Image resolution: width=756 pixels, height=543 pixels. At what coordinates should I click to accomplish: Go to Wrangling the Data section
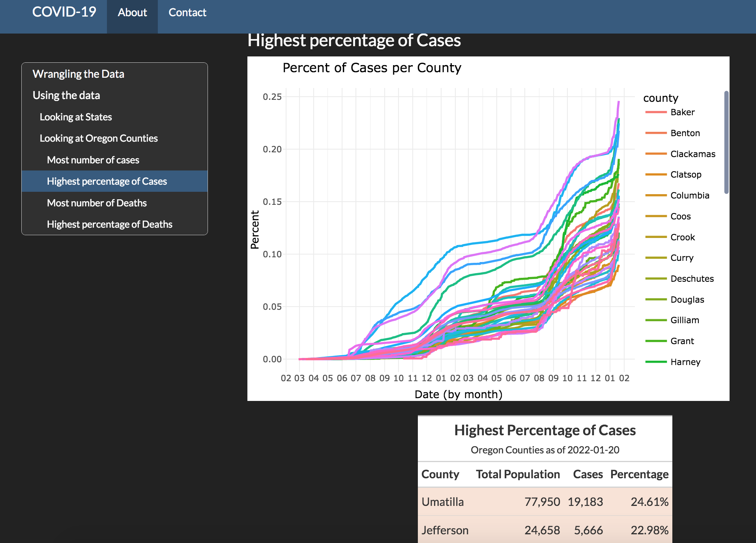click(78, 74)
